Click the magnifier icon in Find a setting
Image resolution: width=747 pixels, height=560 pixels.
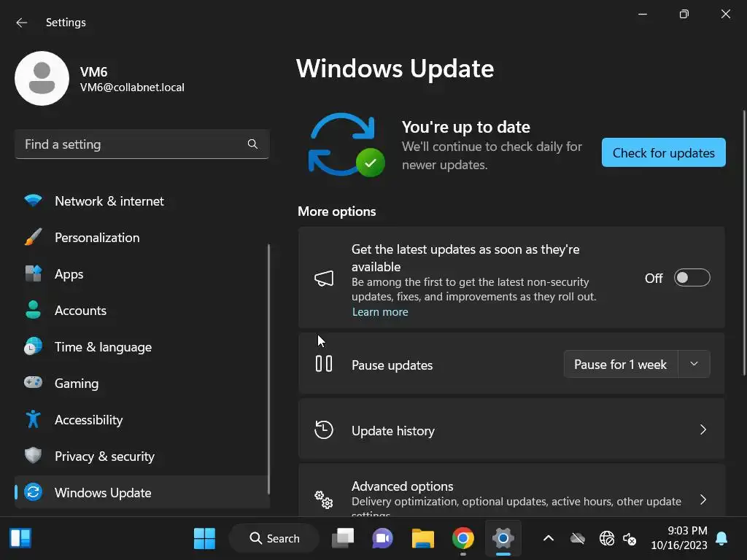coord(252,144)
